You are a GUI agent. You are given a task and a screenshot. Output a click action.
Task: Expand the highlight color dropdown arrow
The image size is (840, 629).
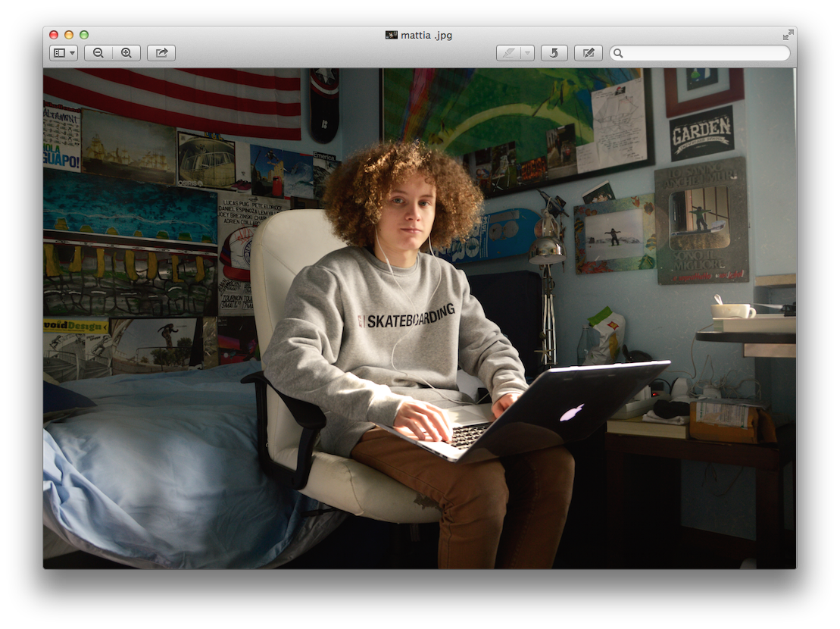[527, 53]
